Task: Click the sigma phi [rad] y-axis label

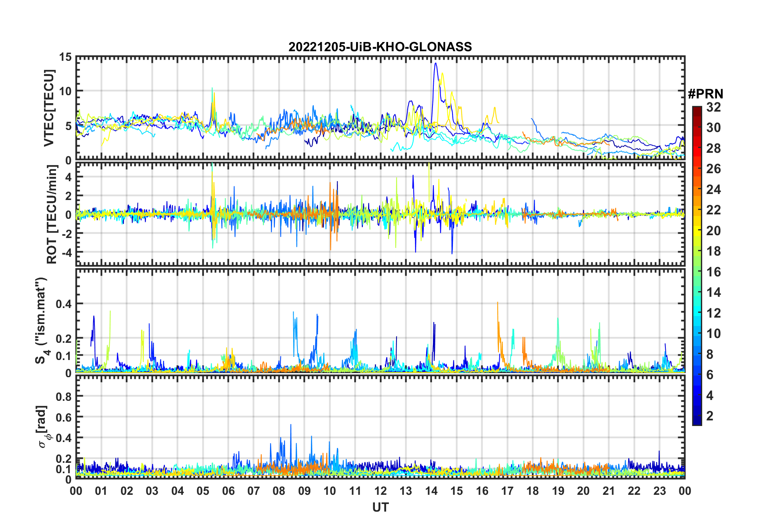Action: click(x=43, y=427)
